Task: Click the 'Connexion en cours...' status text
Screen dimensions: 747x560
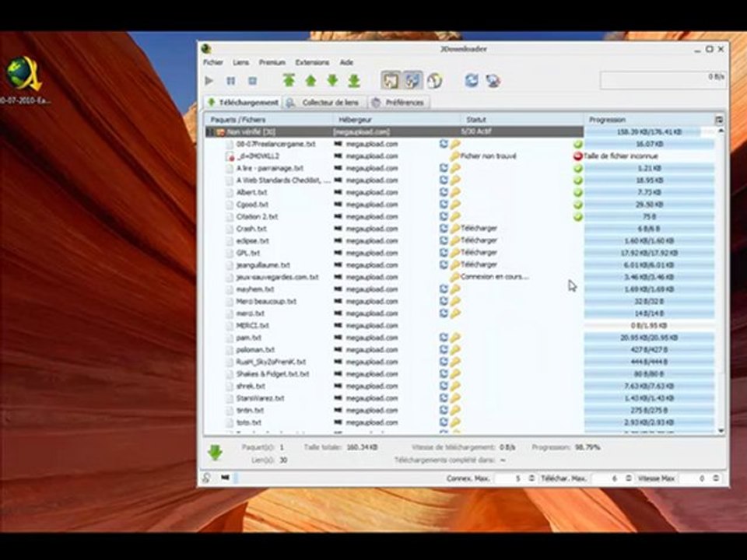Action: click(495, 277)
